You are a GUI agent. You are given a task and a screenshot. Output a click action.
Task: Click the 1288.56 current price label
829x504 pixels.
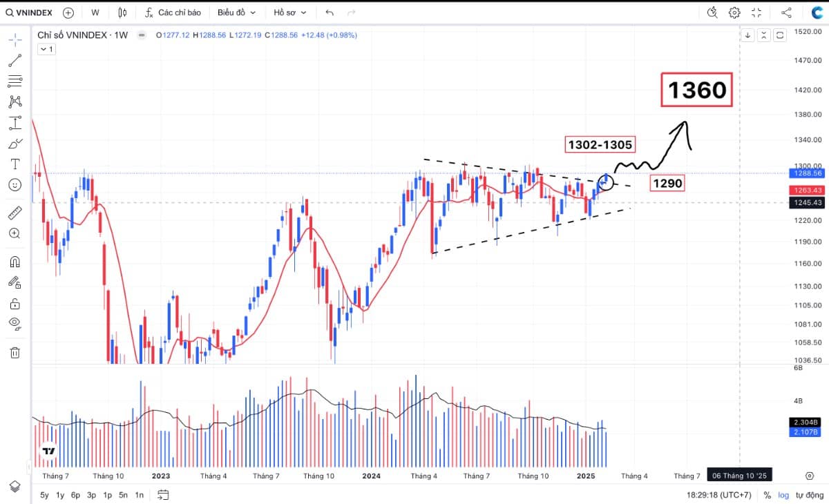coord(806,174)
